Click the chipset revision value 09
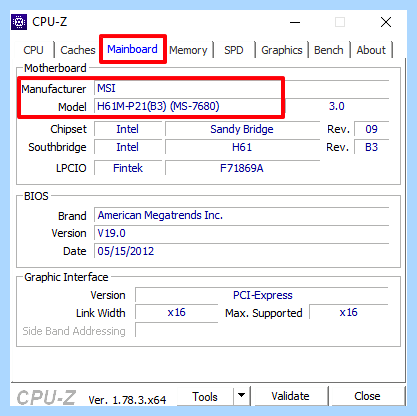 pos(371,129)
